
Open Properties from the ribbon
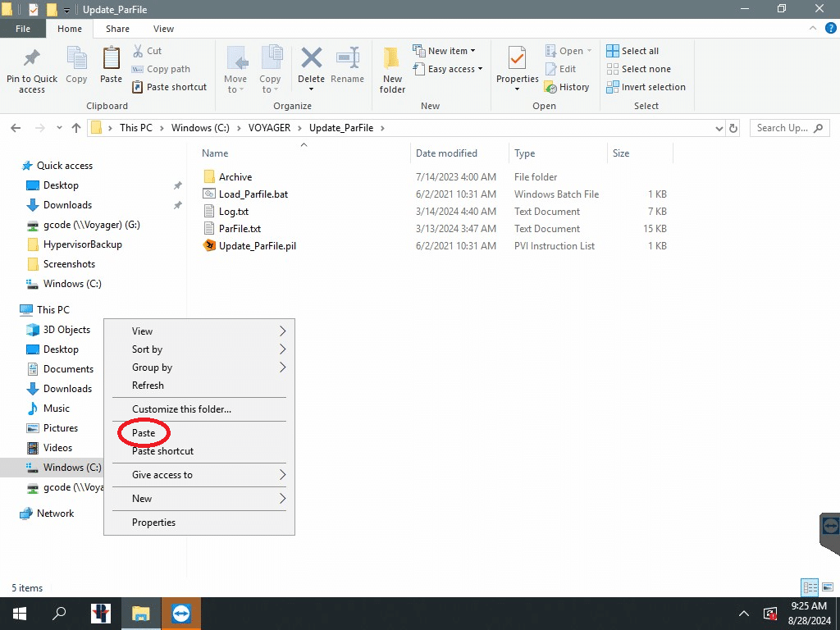click(517, 61)
